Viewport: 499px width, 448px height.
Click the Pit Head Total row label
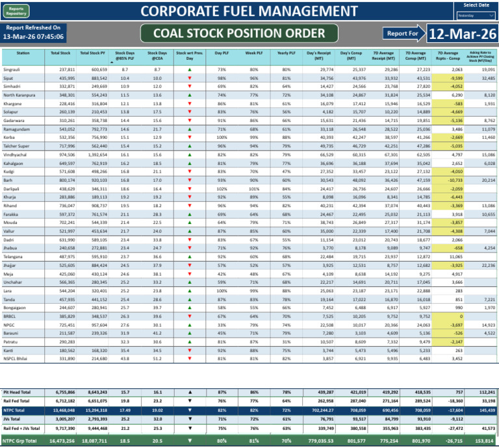click(x=16, y=392)
